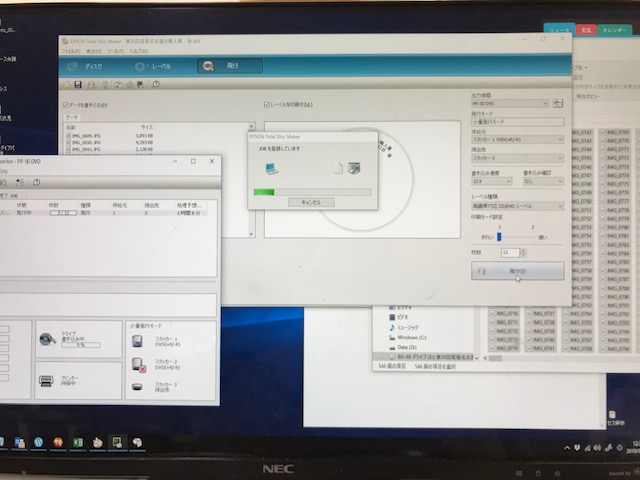Click the help icon in the PP-50 monitor toolbar

[36, 182]
